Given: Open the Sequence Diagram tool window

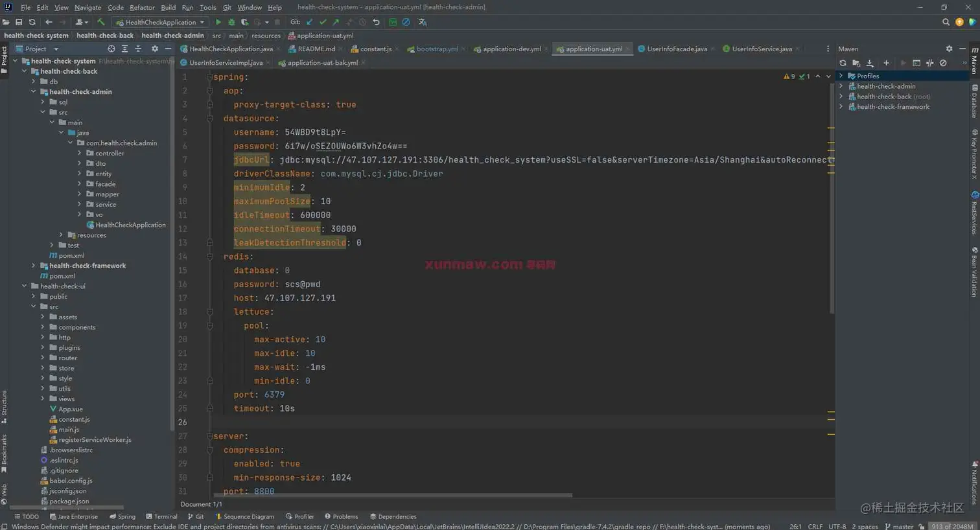Looking at the screenshot, I should [x=244, y=516].
